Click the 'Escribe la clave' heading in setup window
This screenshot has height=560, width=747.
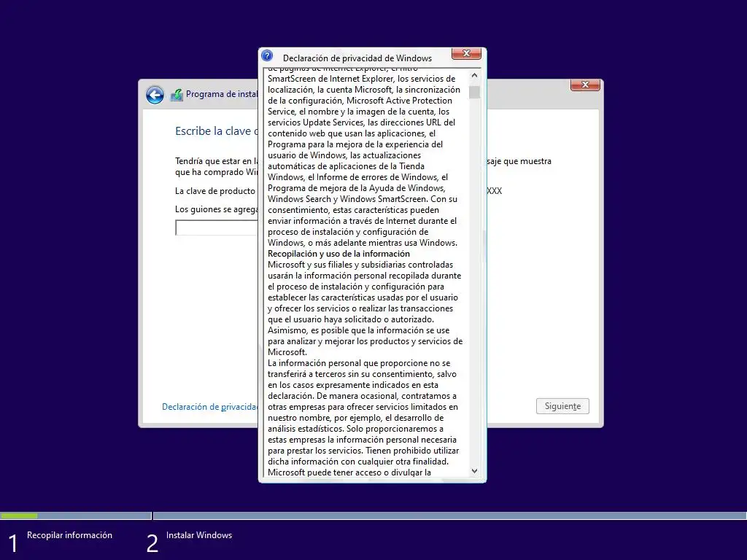coord(217,131)
